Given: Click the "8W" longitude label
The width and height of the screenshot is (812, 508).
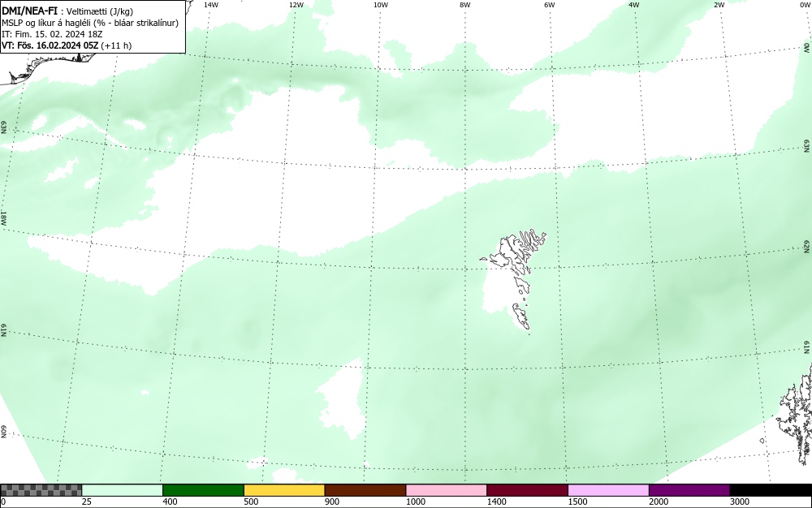Looking at the screenshot, I should coord(465,5).
